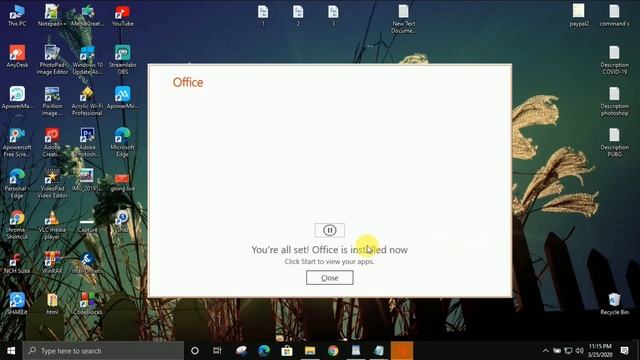Select the SHAREit desktop icon
Viewport: 640px width, 360px height.
[17, 304]
